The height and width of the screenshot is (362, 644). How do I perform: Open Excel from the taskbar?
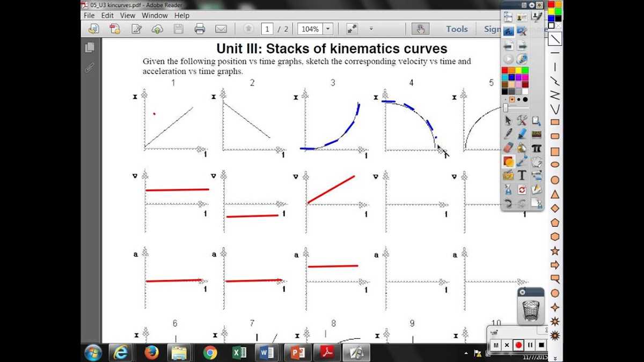coord(239,352)
